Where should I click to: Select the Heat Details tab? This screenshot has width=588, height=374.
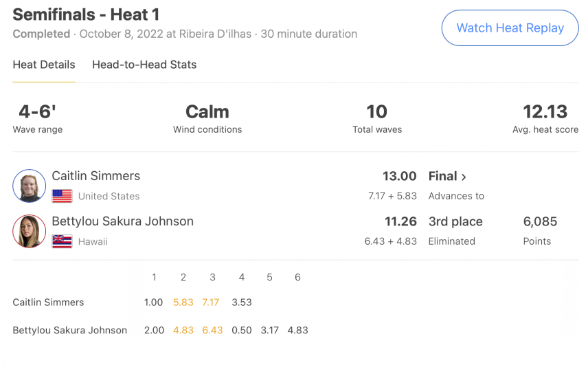[44, 65]
